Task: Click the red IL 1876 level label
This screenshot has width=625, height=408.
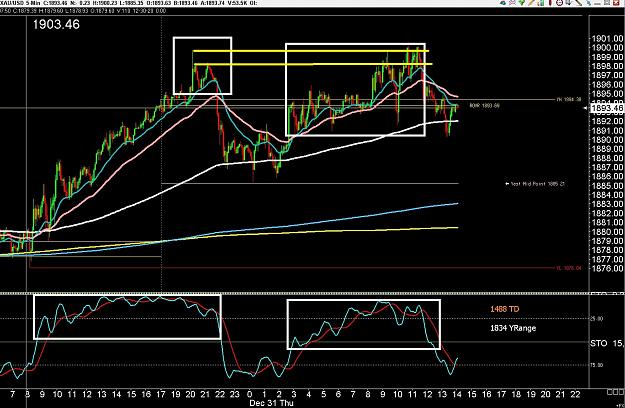Action: tap(569, 268)
